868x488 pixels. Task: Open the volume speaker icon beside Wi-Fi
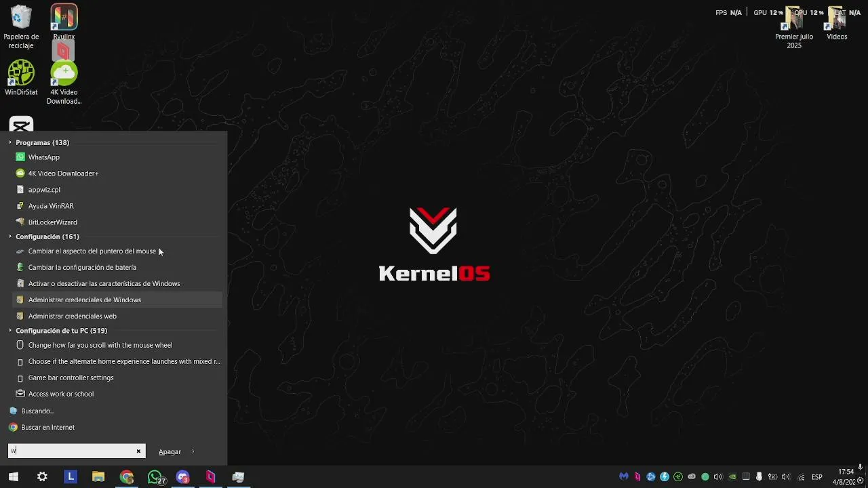coord(786,476)
